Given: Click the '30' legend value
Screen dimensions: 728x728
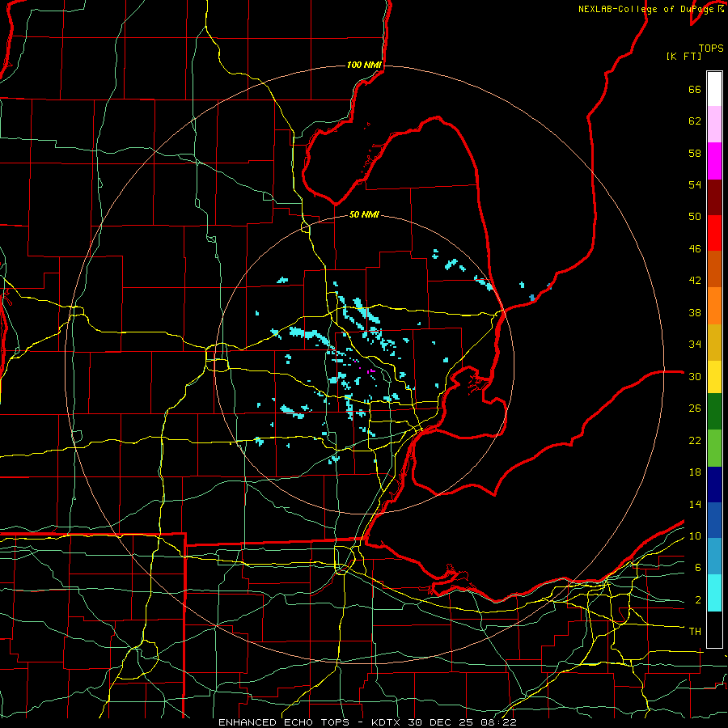Looking at the screenshot, I should point(695,376).
